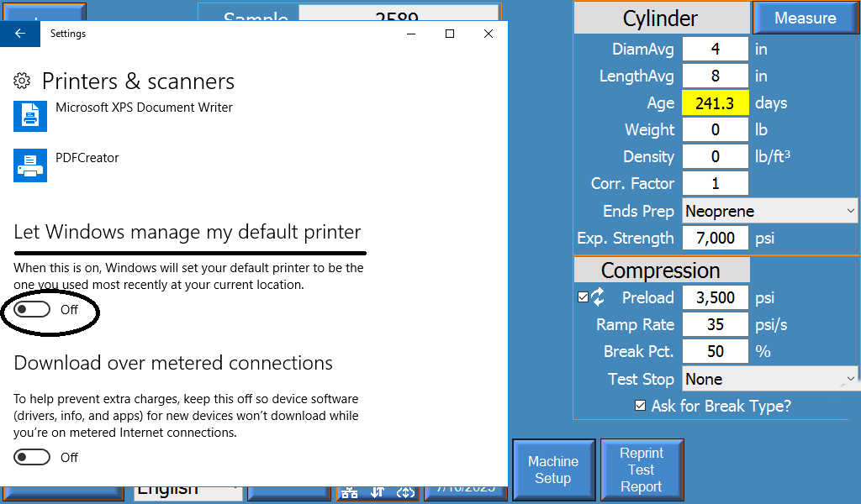Click the up-down arrows icon in the bottom bar
Screen dimensions: 861x504
tap(378, 492)
